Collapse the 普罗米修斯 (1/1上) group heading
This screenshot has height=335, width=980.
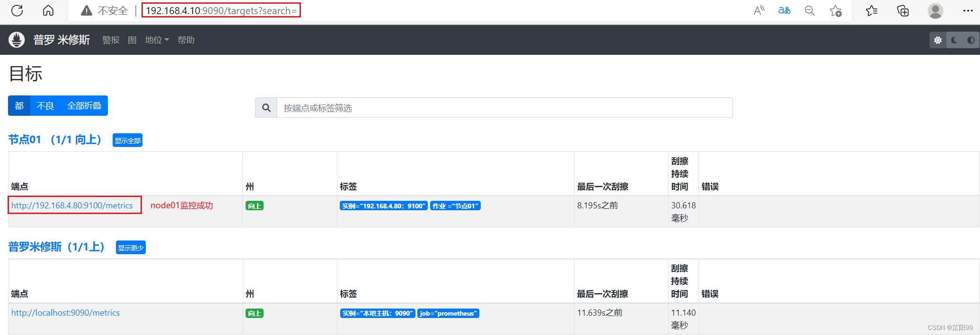[56, 247]
